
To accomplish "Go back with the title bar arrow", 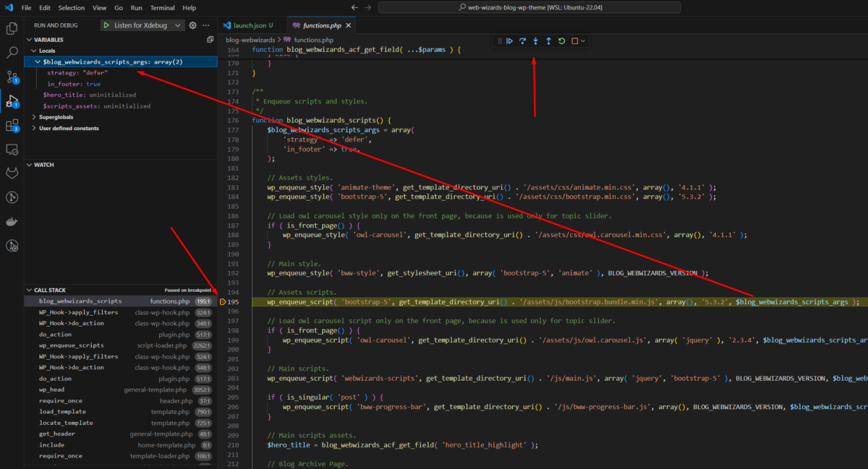I will (x=354, y=7).
